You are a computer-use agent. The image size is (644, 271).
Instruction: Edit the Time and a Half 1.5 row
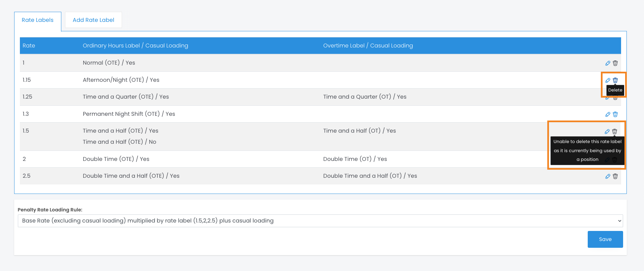(x=607, y=132)
